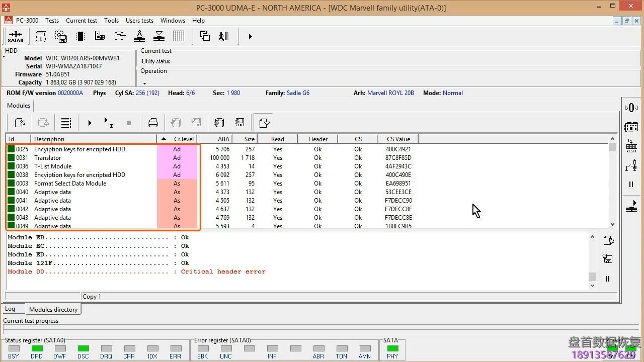Click the module list scrollbar down arrow
The height and width of the screenshot is (362, 644).
(612, 224)
